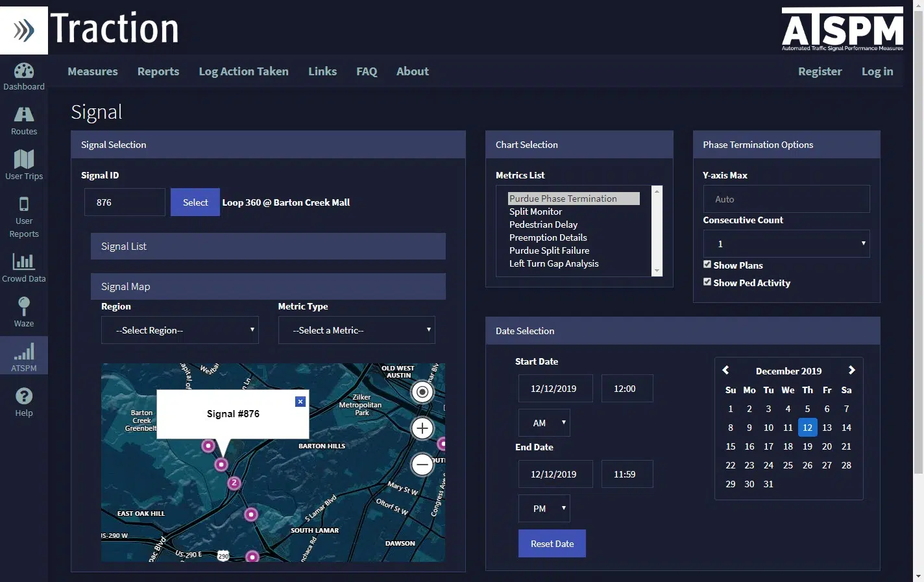This screenshot has height=582, width=924.
Task: Select Split Monitor in Metrics List
Action: point(574,212)
